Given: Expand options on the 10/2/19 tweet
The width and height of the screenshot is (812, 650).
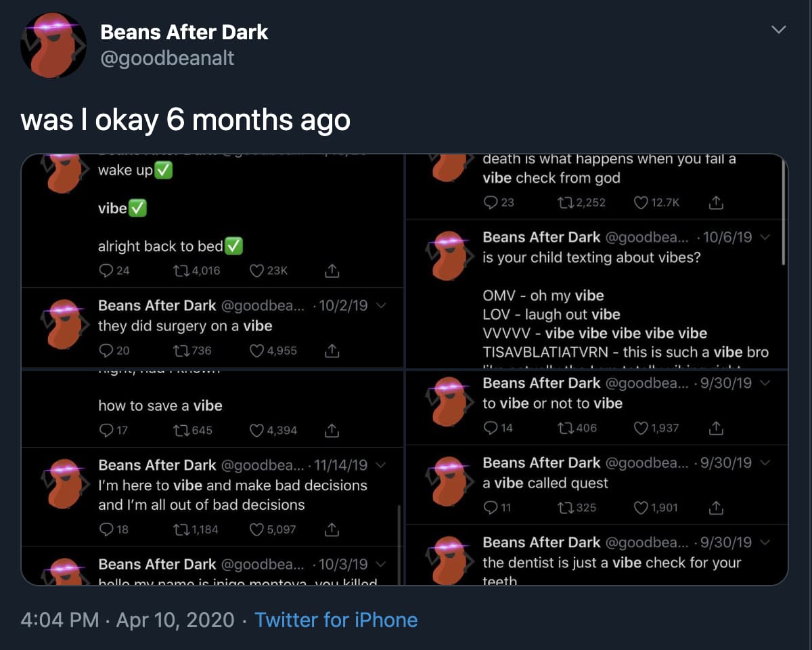Looking at the screenshot, I should tap(379, 305).
